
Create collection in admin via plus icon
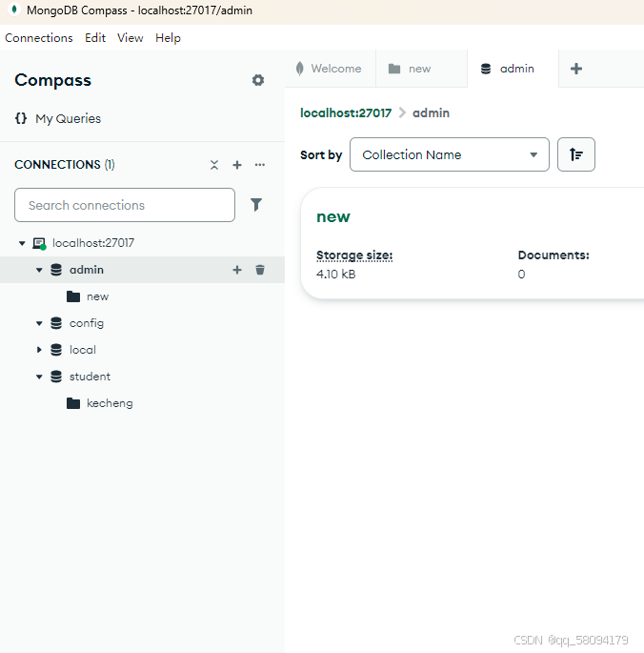tap(237, 270)
